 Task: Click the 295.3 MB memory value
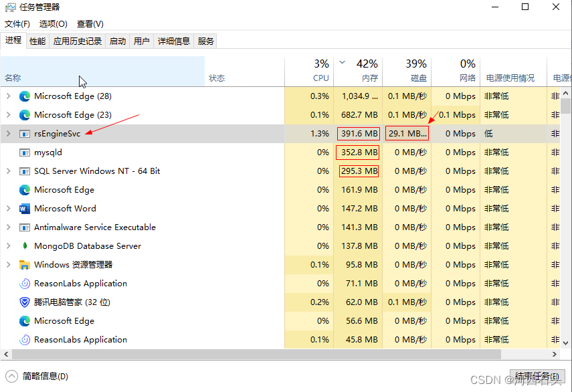359,171
